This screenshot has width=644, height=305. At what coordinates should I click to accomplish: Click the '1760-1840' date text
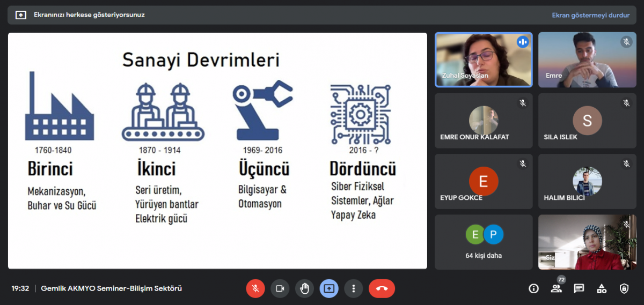(x=53, y=150)
